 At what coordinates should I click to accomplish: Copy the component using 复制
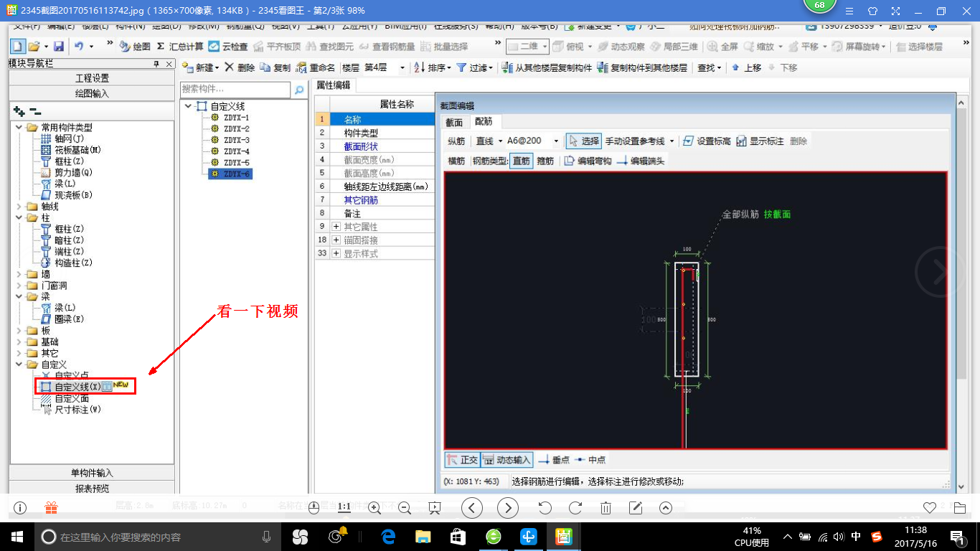(275, 67)
